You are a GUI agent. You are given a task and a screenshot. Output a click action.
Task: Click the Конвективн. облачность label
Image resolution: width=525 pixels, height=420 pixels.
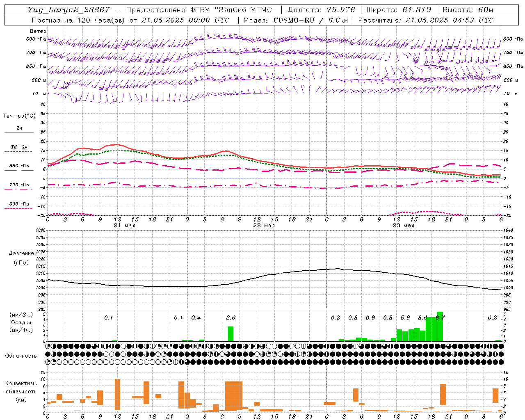[21, 388]
